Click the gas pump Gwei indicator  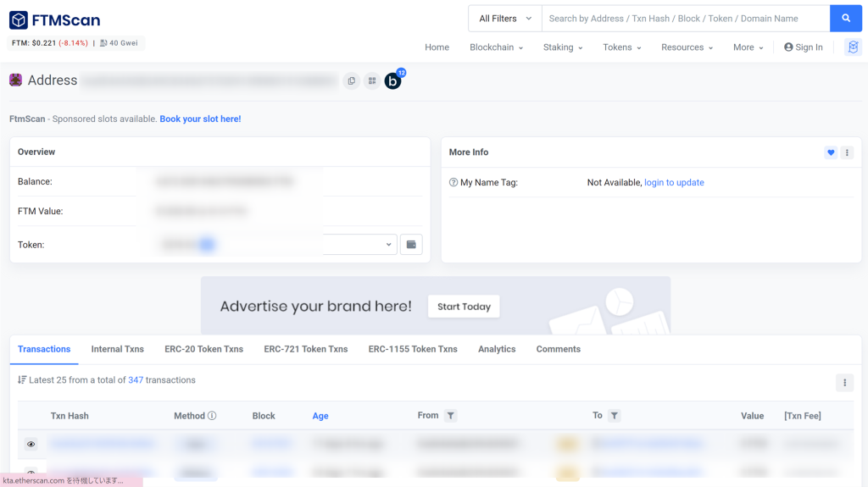tap(119, 42)
